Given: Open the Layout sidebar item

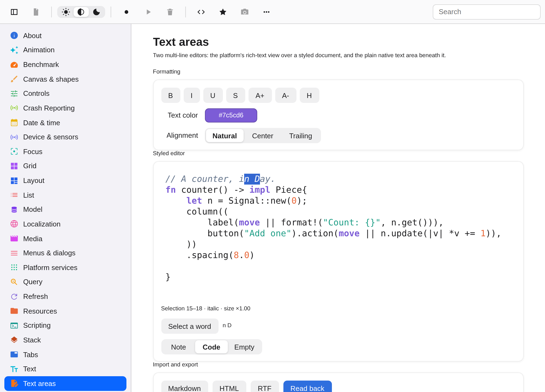Looking at the screenshot, I should click(x=65, y=180).
